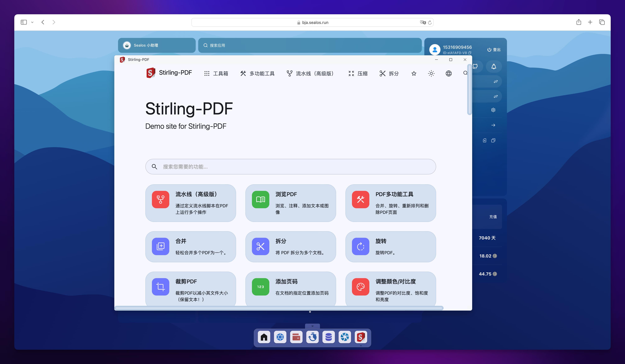Open the 调整颜色/对比度 tool
Image resolution: width=625 pixels, height=364 pixels.
[390, 289]
